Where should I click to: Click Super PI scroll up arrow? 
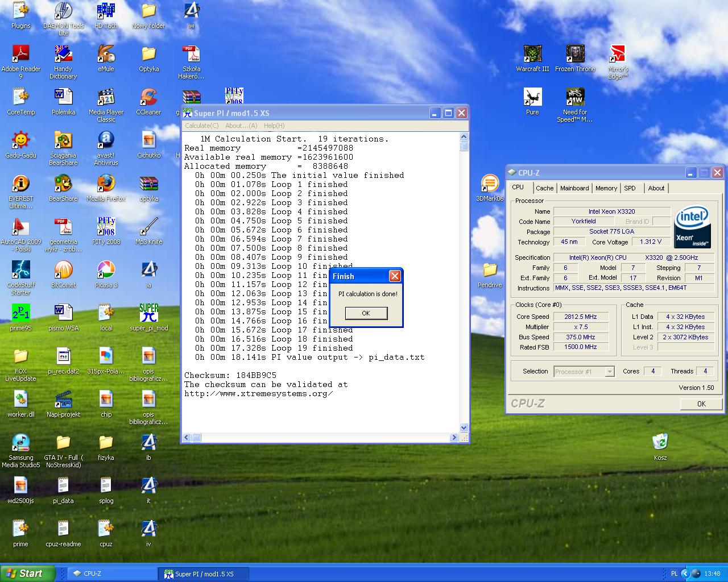click(x=464, y=137)
